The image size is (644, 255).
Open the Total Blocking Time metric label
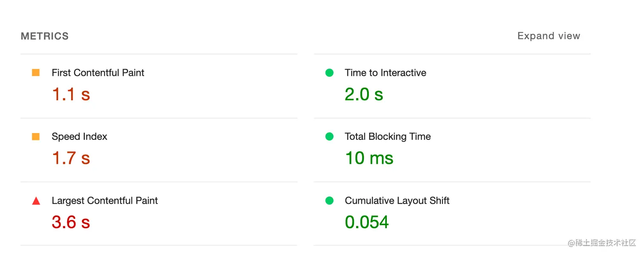(x=388, y=137)
